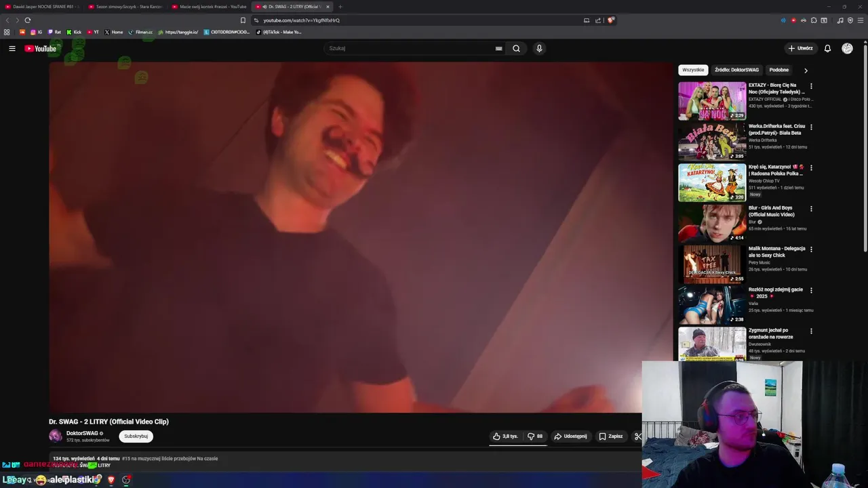
Task: Start voice search with the microphone icon
Action: point(539,48)
